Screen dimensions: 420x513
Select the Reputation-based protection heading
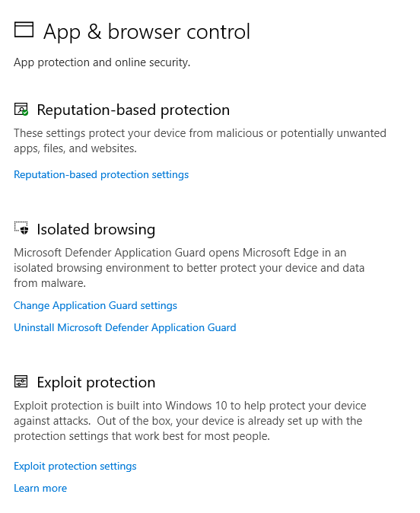tap(133, 110)
